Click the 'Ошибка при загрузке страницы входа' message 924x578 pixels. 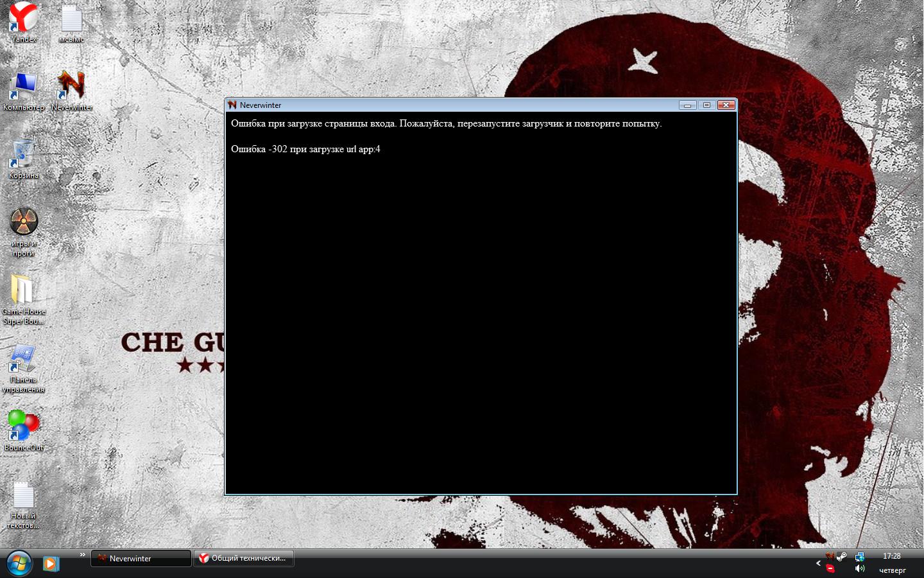[x=446, y=123]
